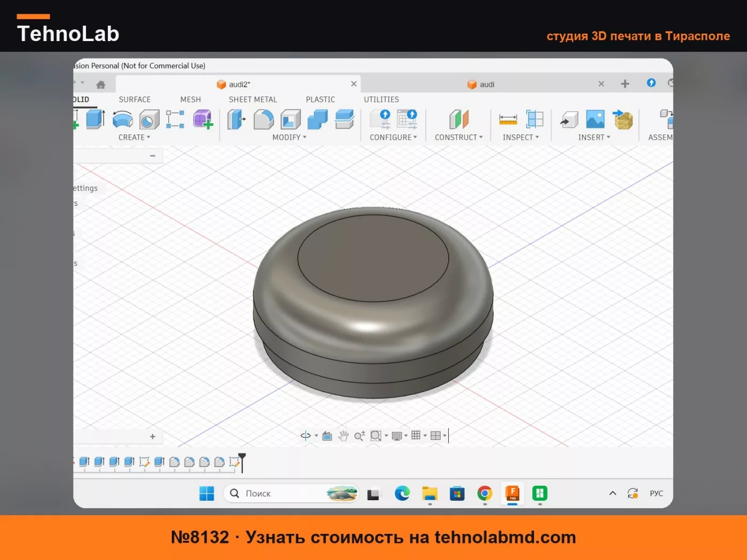Open the CONFIGURE dropdown menu
Image resolution: width=747 pixels, height=560 pixels.
[x=393, y=137]
